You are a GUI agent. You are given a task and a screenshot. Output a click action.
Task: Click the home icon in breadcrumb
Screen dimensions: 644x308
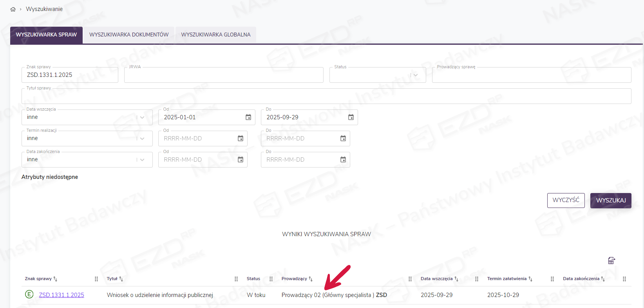click(x=13, y=9)
